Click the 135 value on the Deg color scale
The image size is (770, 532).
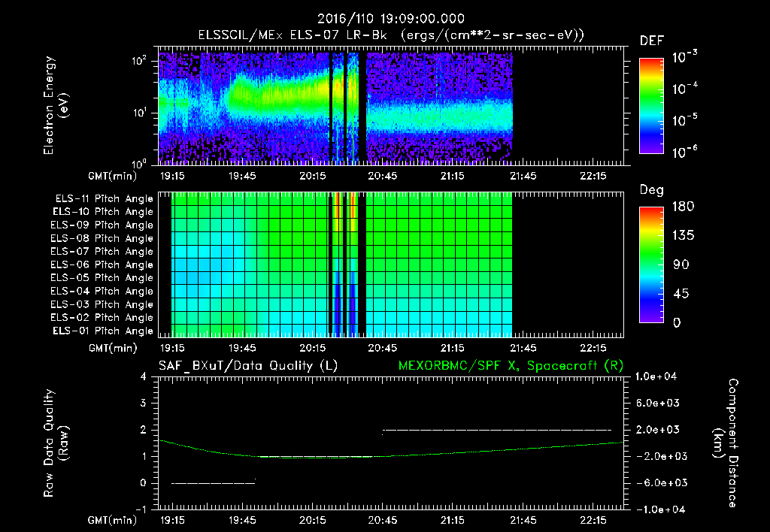tap(683, 236)
